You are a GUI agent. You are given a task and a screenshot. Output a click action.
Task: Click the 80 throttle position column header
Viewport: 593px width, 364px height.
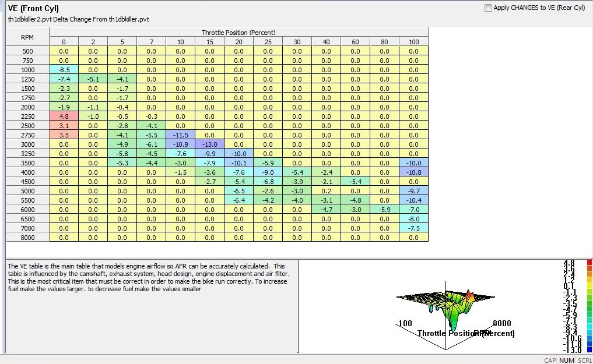385,42
